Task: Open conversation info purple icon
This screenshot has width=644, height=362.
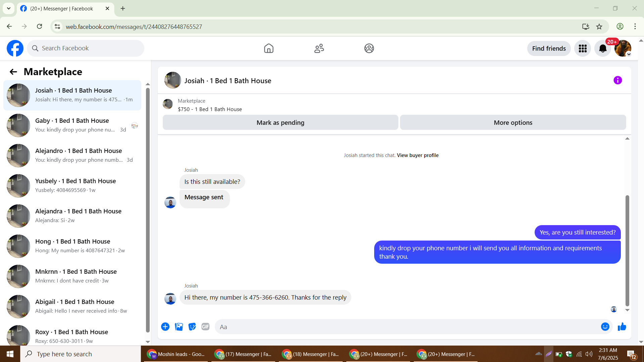Action: point(617,80)
